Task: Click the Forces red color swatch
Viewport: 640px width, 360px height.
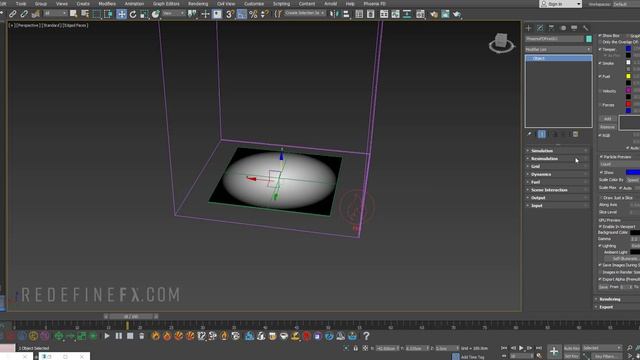Action: tap(628, 104)
